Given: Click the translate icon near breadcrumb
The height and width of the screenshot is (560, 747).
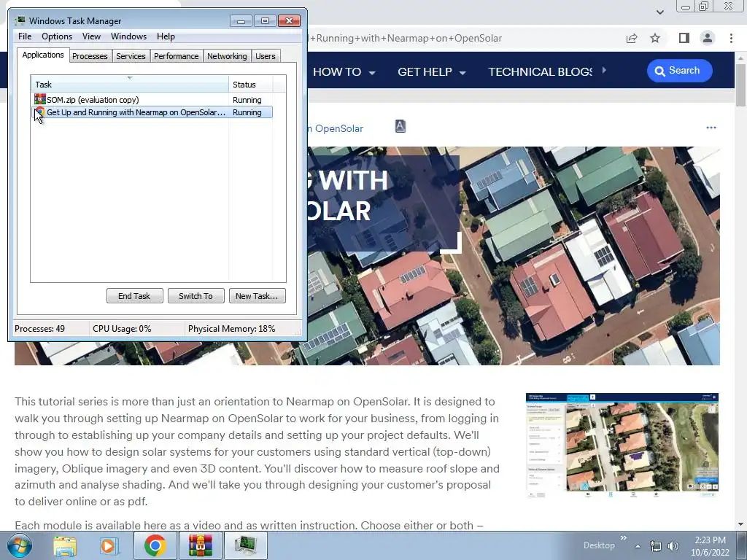Looking at the screenshot, I should [400, 126].
